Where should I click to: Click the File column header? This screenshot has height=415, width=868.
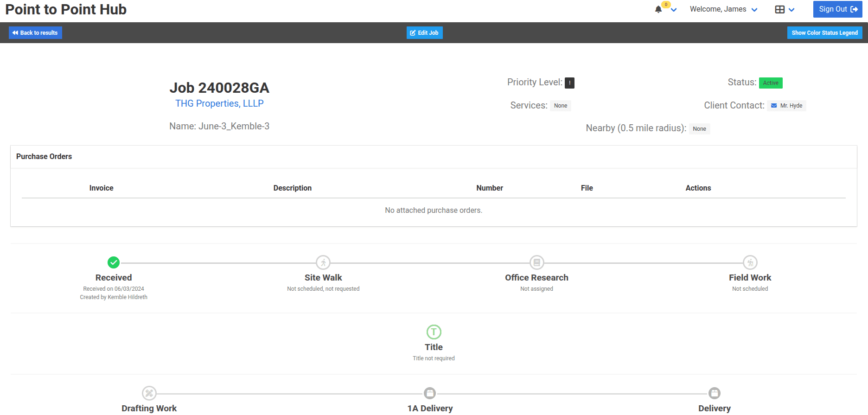point(587,188)
